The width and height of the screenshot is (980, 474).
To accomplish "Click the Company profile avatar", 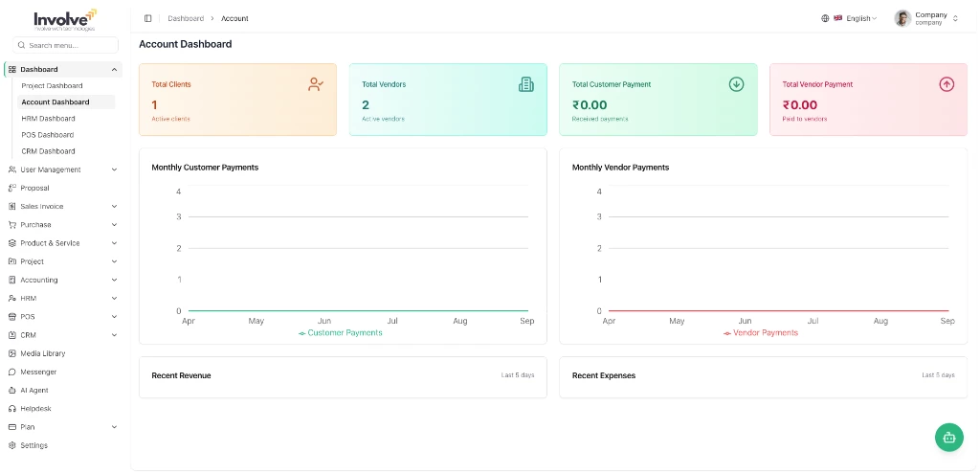I will [x=902, y=18].
